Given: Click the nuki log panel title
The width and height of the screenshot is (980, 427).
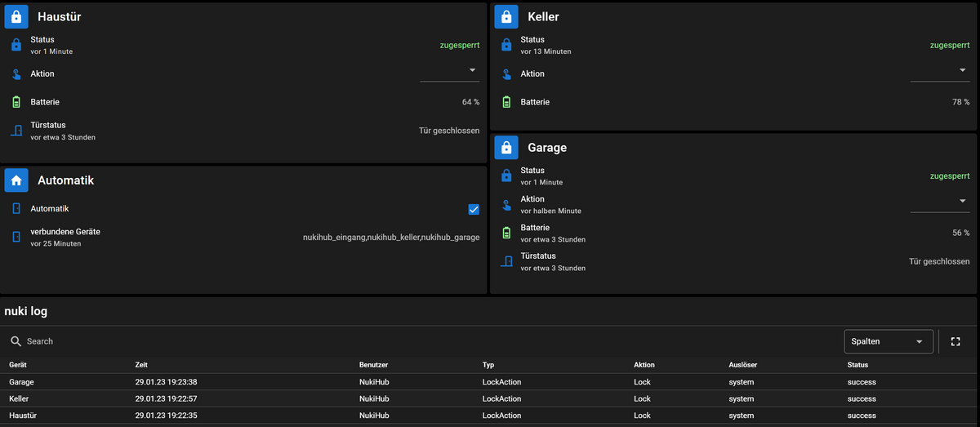Looking at the screenshot, I should click(27, 311).
